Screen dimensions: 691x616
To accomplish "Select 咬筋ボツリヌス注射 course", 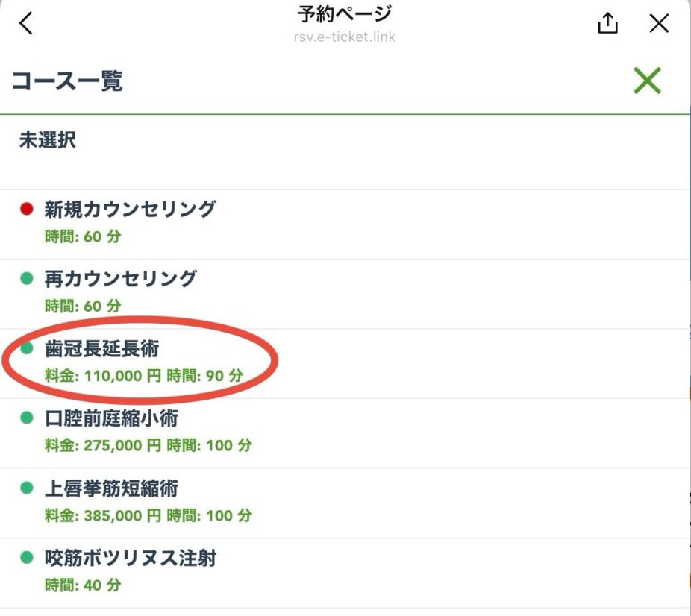I will click(x=130, y=558).
